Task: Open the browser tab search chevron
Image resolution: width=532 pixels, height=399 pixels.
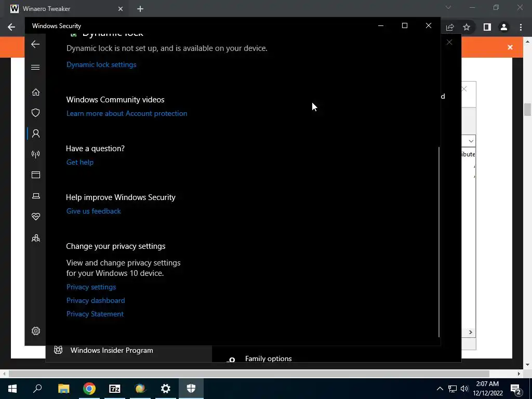Action: click(448, 7)
